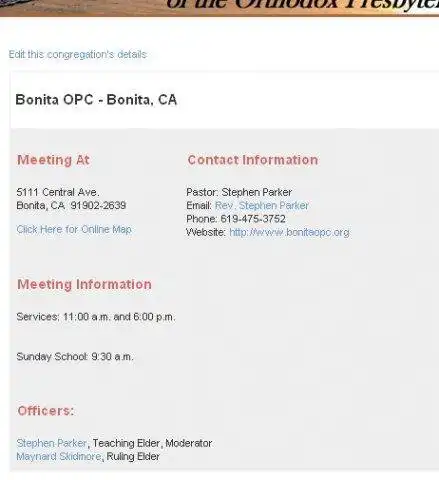The image size is (439, 480).
Task: Click the 5111 Central Ave. address line
Action: [58, 192]
